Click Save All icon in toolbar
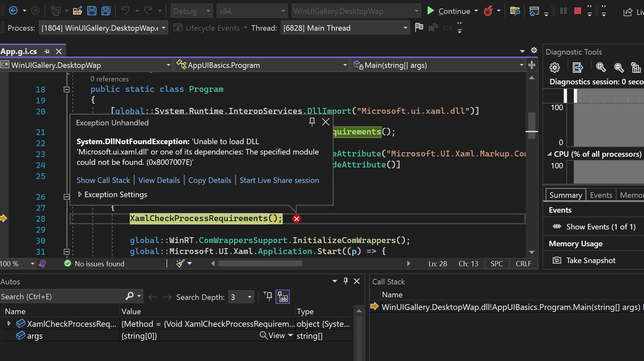Viewport: 644px width, 361px height. pos(106,11)
